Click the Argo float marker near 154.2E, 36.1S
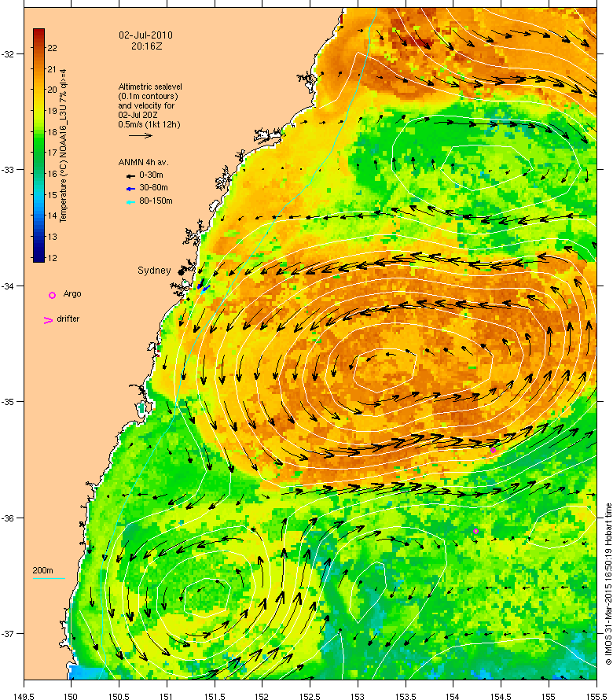 [x=476, y=531]
